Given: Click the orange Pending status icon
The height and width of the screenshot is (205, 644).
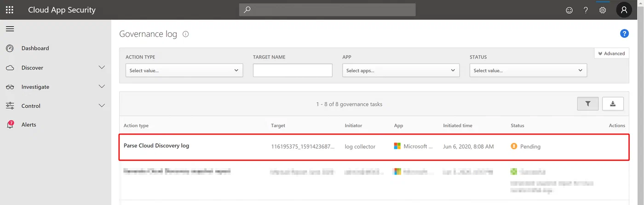Looking at the screenshot, I should coord(514,146).
